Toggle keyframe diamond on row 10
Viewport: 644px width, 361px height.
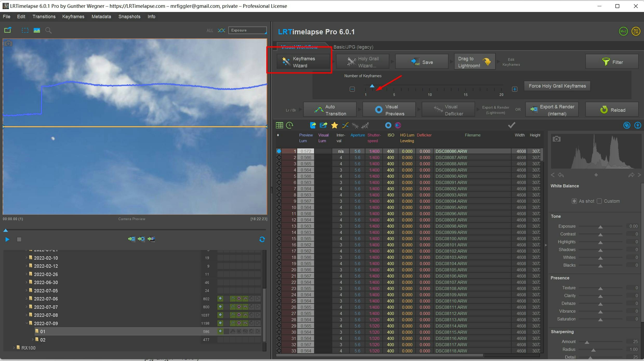click(x=279, y=207)
